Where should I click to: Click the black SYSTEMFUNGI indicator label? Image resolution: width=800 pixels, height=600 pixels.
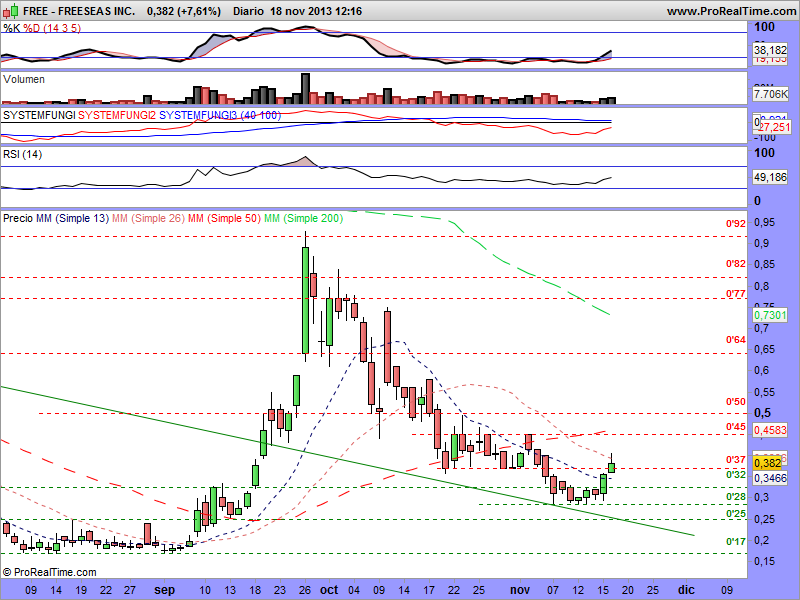(39, 115)
